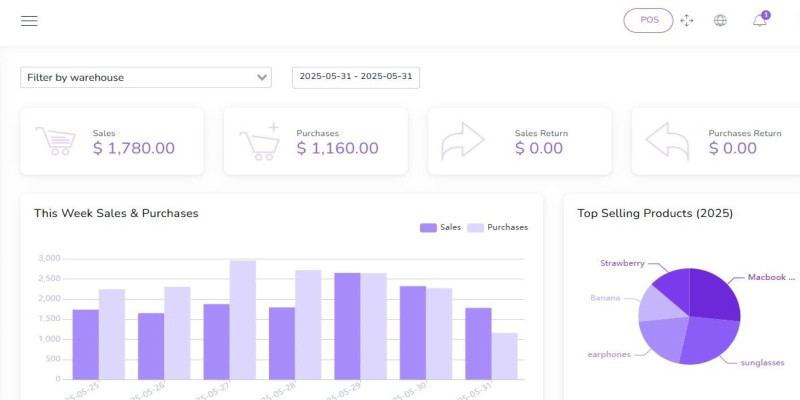This screenshot has width=800, height=400.
Task: Select the Macbook pie chart slice
Action: tap(714, 295)
